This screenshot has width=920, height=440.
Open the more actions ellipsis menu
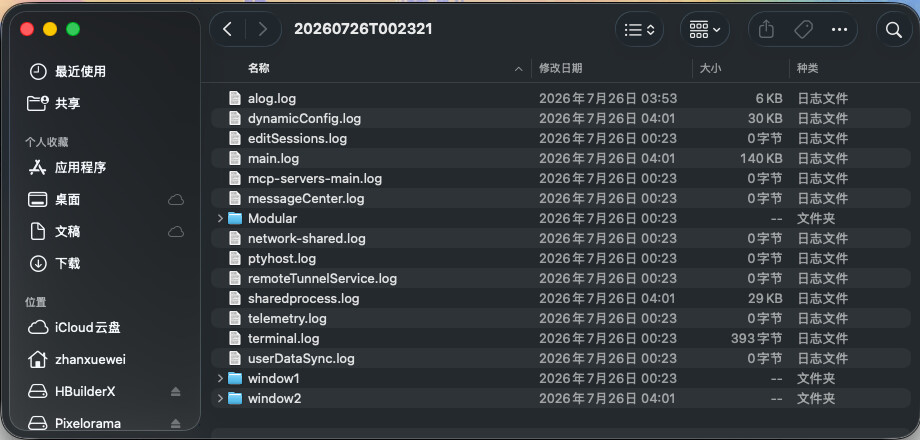(840, 29)
